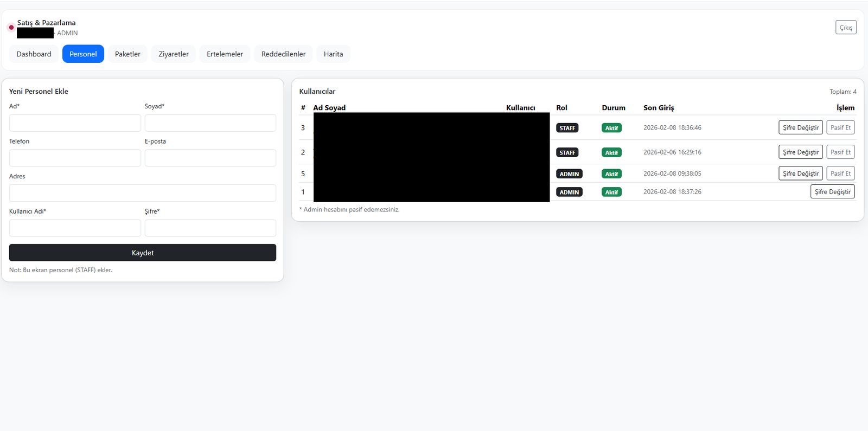The image size is (868, 431).
Task: Focus the Ad input field
Action: click(75, 123)
